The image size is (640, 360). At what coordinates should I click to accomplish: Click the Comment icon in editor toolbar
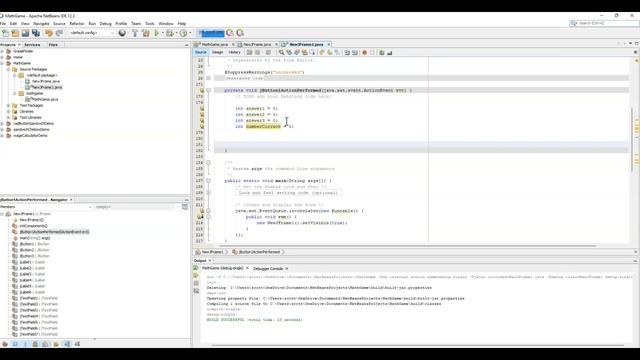click(x=382, y=53)
